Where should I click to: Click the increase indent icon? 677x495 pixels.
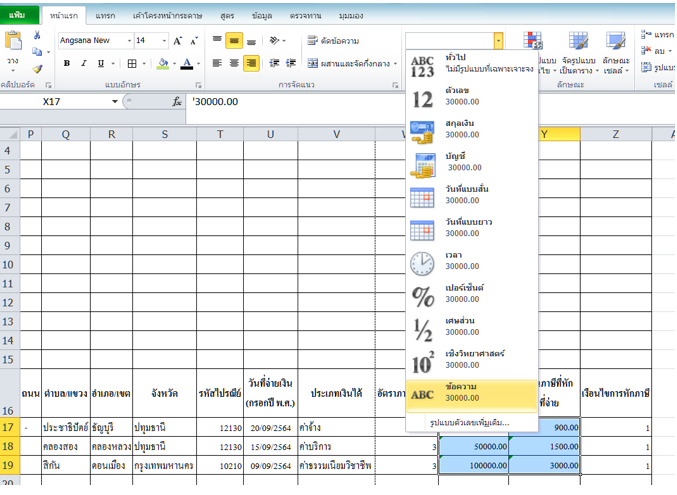(291, 63)
